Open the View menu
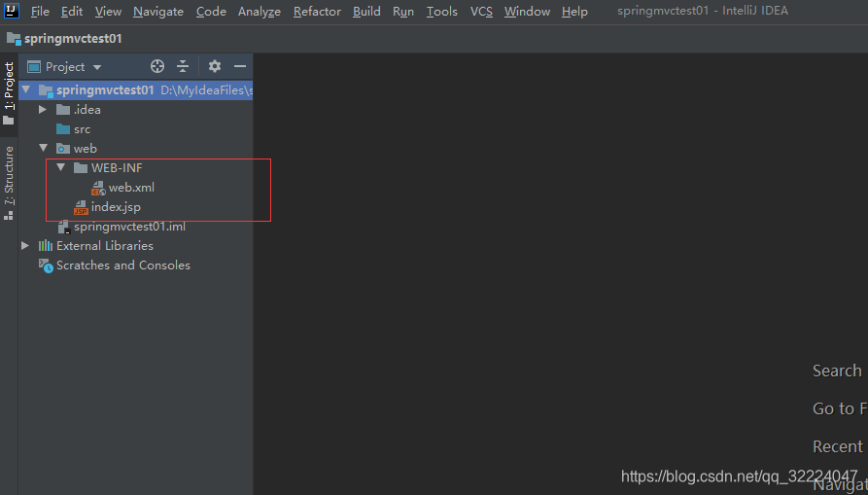868x495 pixels. point(109,11)
